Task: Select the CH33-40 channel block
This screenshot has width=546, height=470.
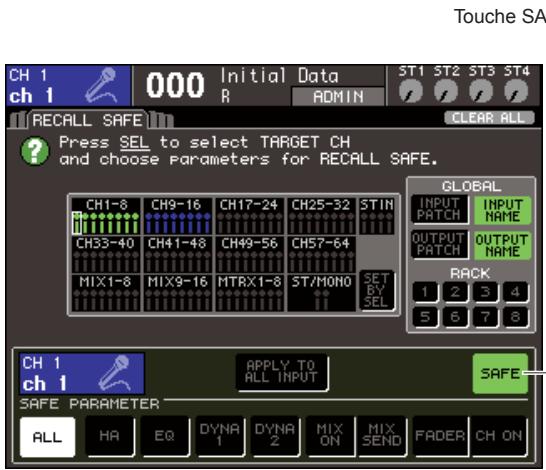Action: pos(106,254)
